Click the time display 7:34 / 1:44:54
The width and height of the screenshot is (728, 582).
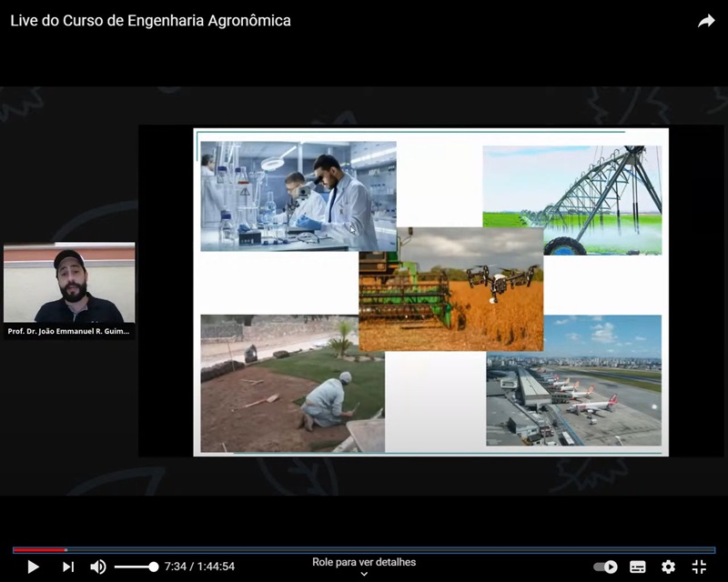(x=199, y=567)
